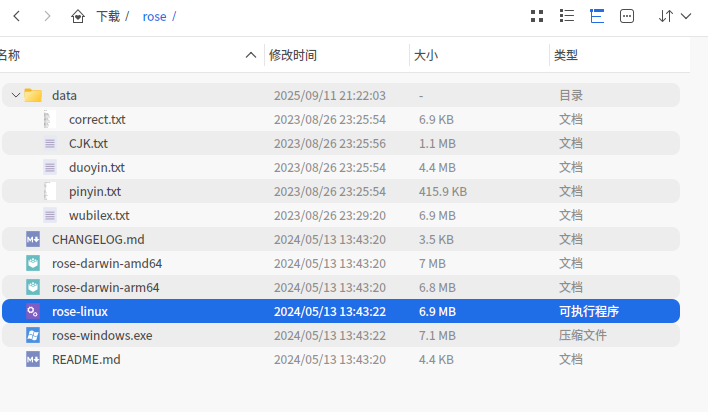
Task: Click the rose-darwin-arm64 file icon
Action: [33, 287]
